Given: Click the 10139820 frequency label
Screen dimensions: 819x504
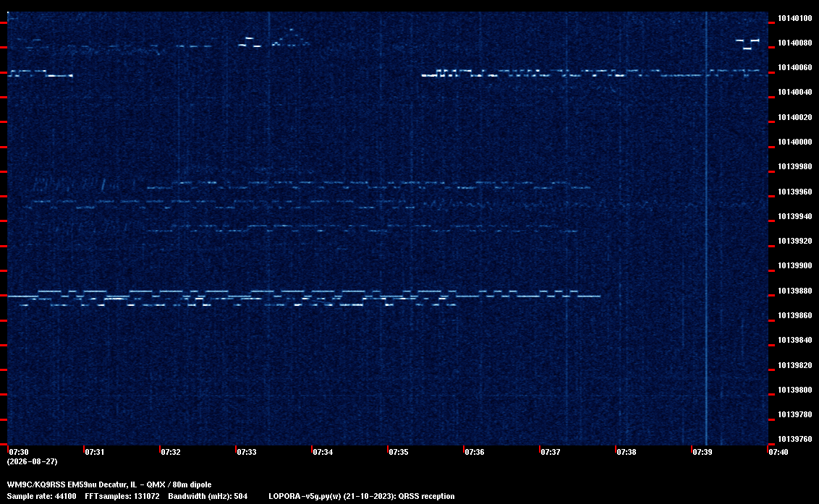Looking at the screenshot, I should [x=794, y=364].
